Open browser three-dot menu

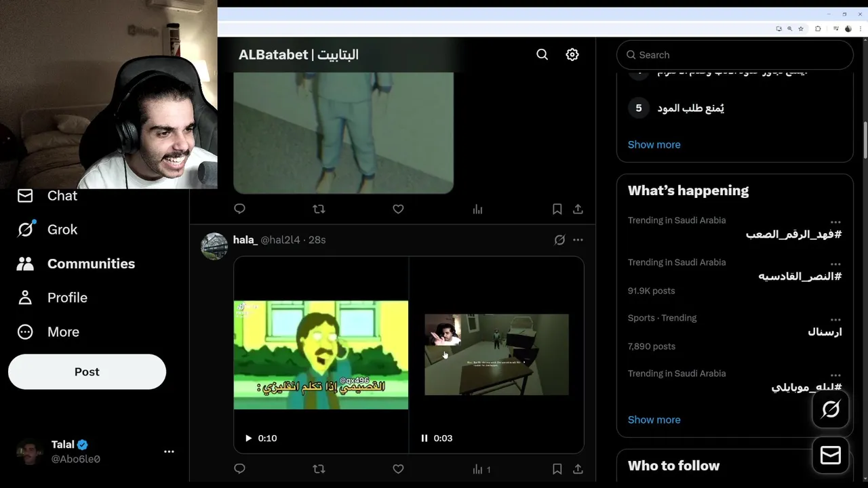pos(860,28)
